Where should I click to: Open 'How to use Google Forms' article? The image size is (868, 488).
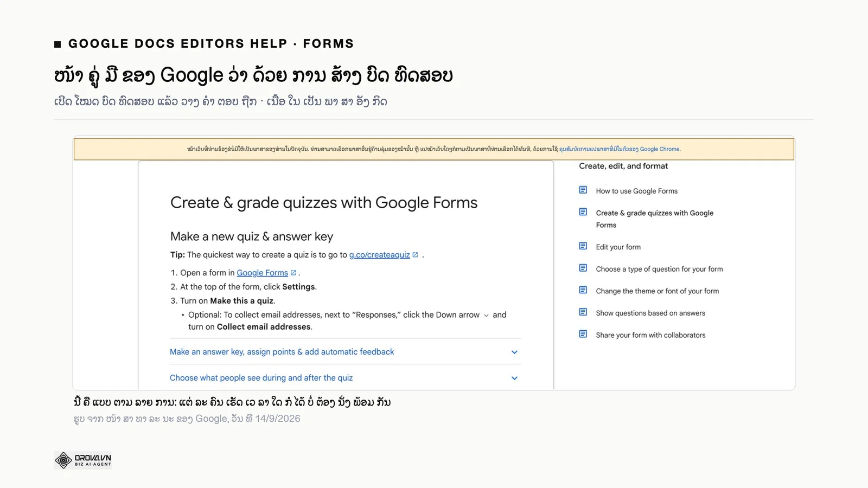tap(636, 191)
